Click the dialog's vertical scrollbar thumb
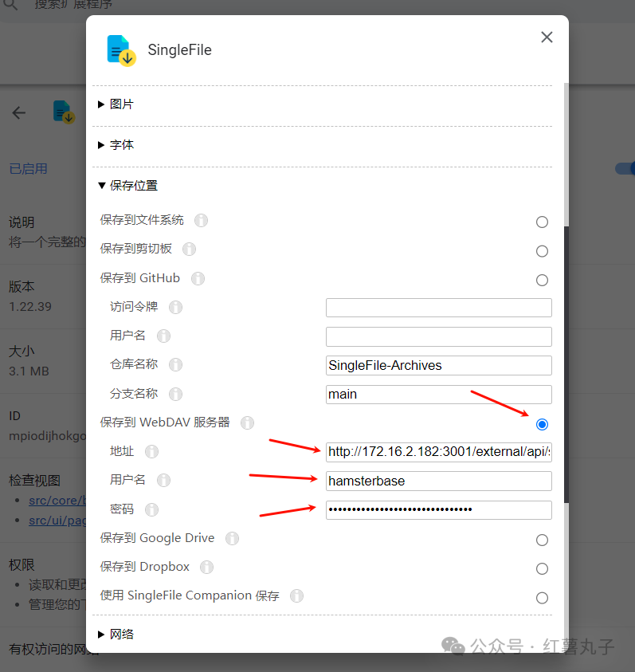 pos(566,364)
